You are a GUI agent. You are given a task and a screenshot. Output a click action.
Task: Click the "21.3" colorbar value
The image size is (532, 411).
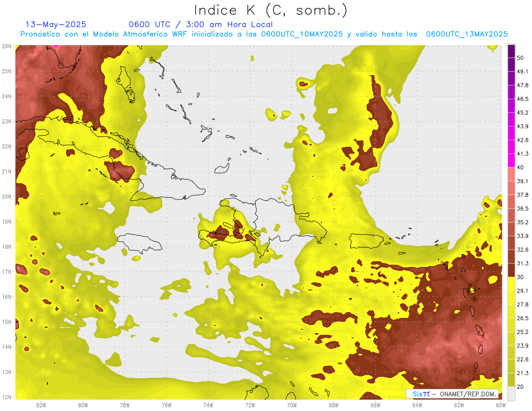point(523,373)
